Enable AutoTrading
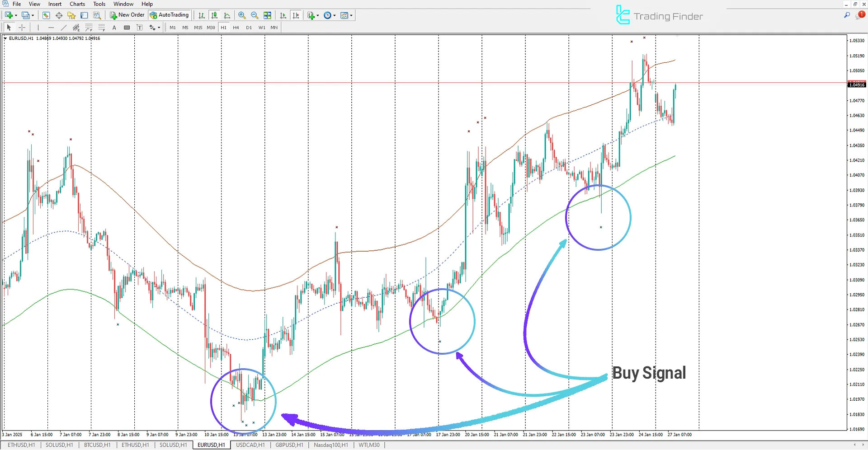The image size is (868, 450). [169, 14]
